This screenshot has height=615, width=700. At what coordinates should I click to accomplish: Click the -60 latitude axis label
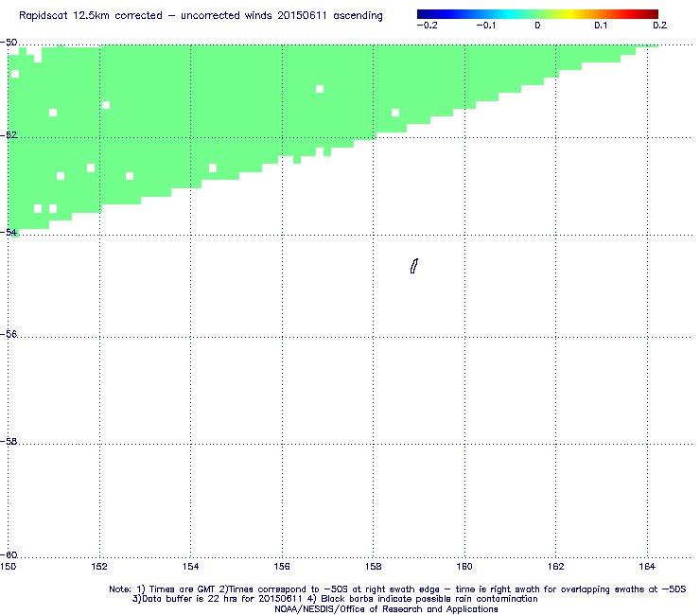(x=9, y=554)
